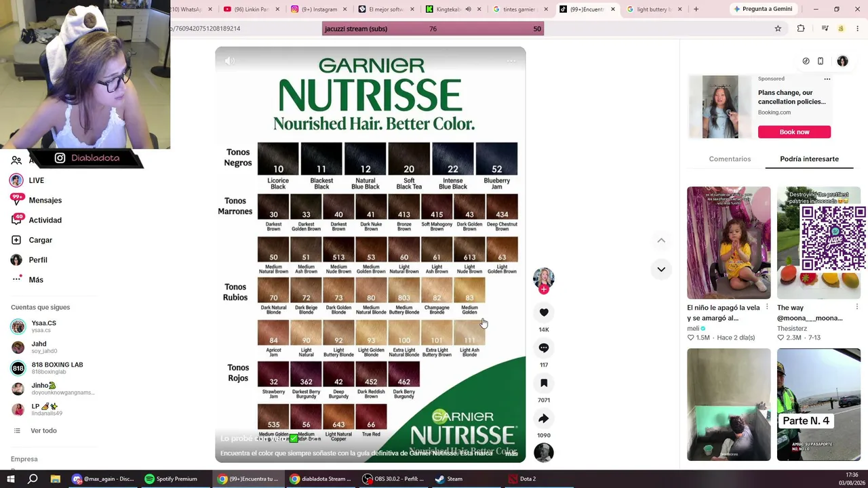The width and height of the screenshot is (868, 488).
Task: Open the "Parte N. 4" video thumbnail
Action: point(818,405)
